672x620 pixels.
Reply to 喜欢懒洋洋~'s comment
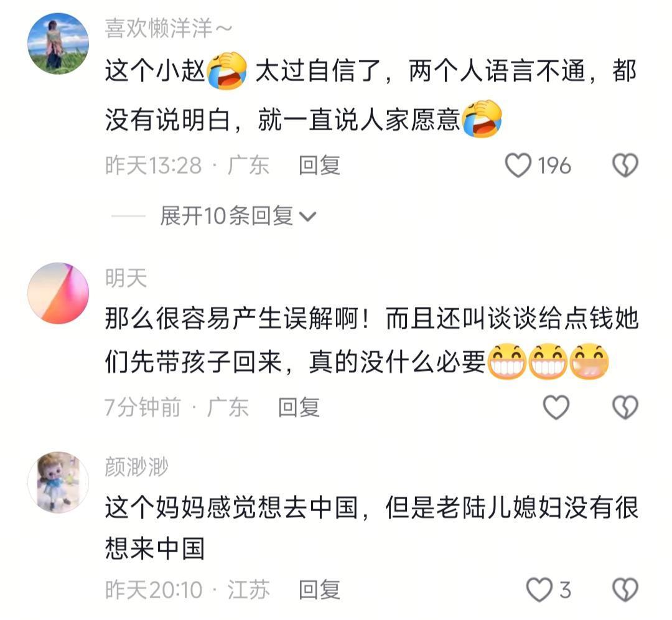coord(319,166)
